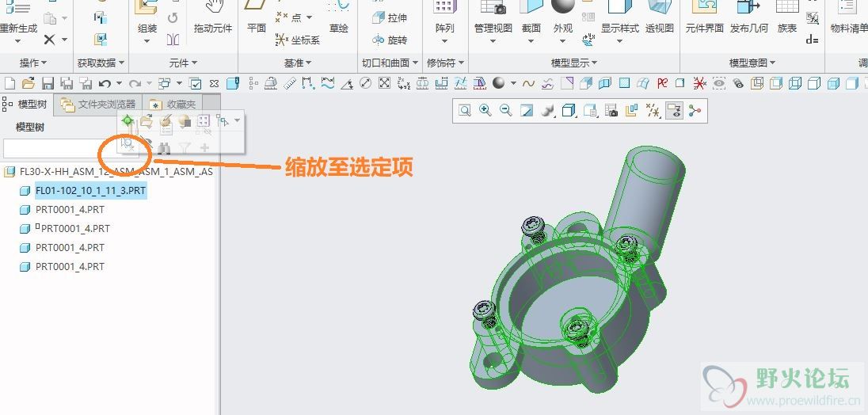Click the display style shading icon in graphics toolbar

click(569, 111)
